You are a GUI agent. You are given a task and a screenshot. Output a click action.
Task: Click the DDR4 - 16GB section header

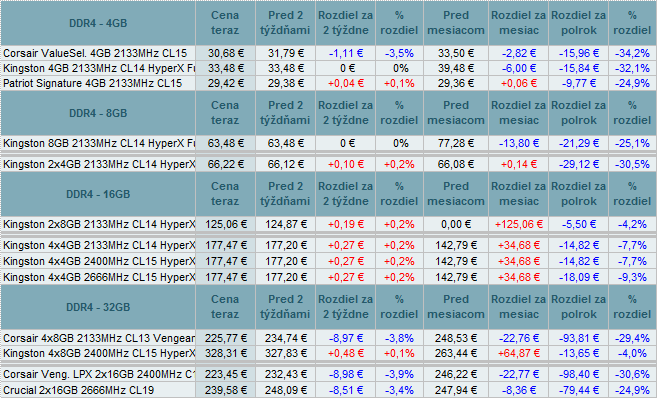98,194
